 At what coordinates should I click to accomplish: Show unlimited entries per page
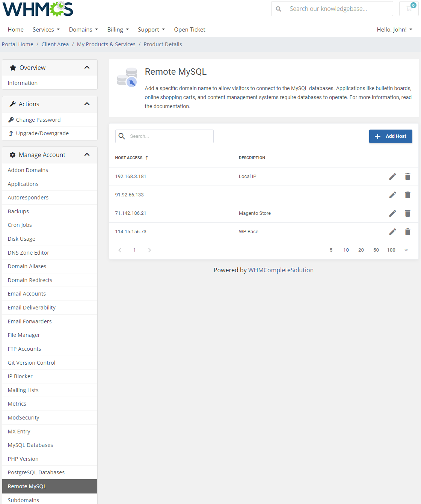(406, 250)
